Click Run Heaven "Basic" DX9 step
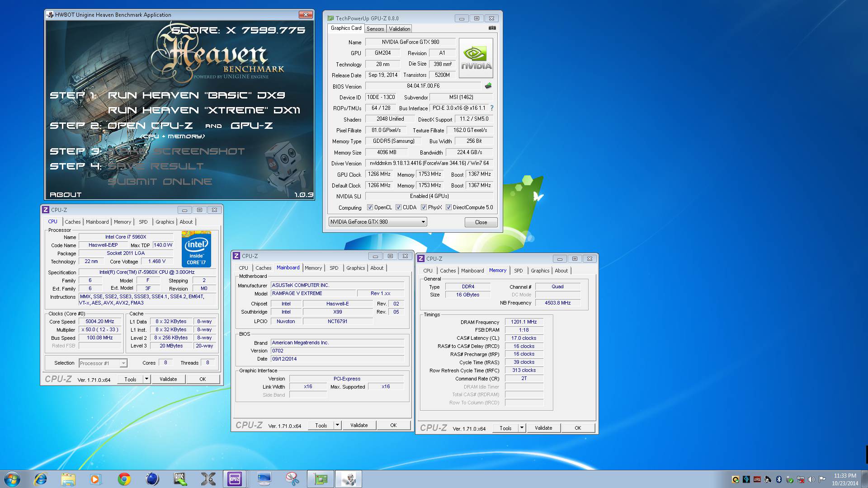 [x=196, y=95]
